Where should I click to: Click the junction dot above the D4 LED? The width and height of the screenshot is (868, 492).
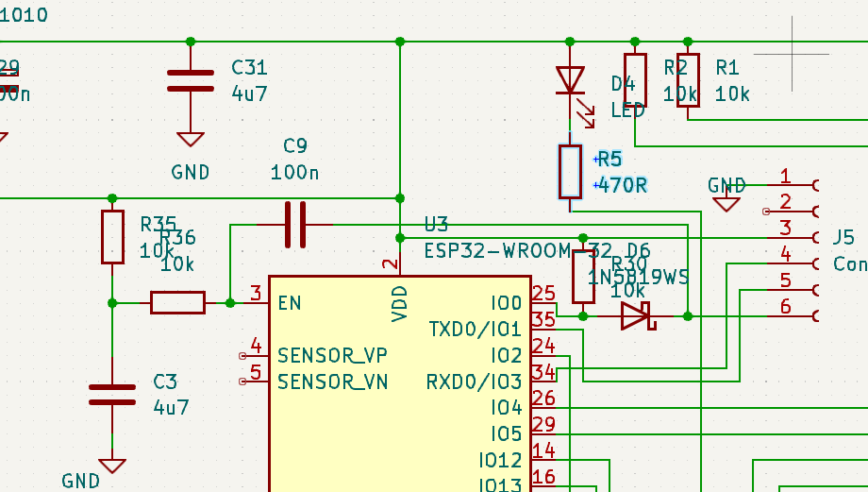point(570,42)
